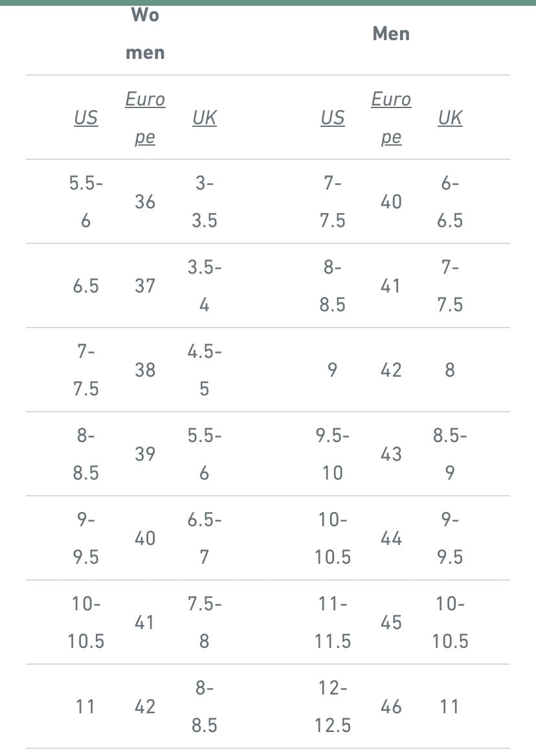Select Men's Europe size 46 cell
The width and height of the screenshot is (536, 756).
391,707
